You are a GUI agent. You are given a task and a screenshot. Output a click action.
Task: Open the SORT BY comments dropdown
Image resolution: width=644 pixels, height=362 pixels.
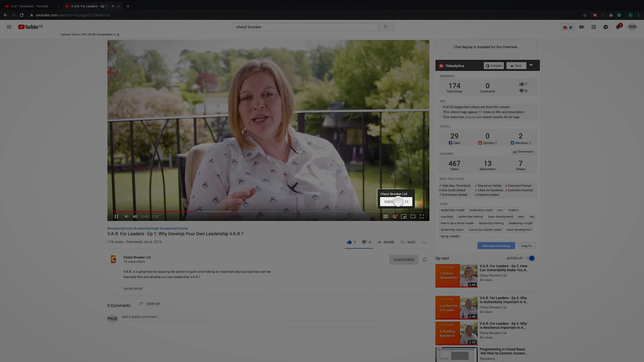coord(150,304)
